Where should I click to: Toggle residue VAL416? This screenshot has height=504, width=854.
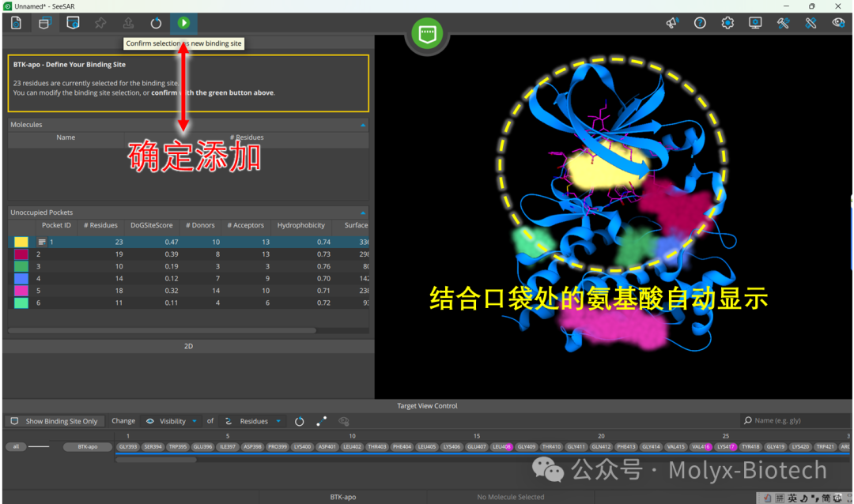(x=701, y=447)
